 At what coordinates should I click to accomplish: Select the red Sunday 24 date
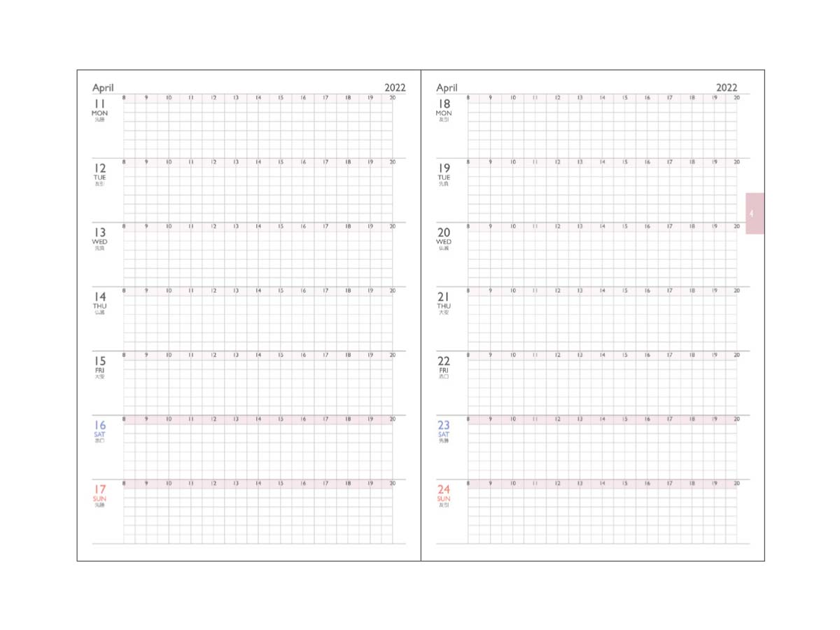tap(444, 490)
